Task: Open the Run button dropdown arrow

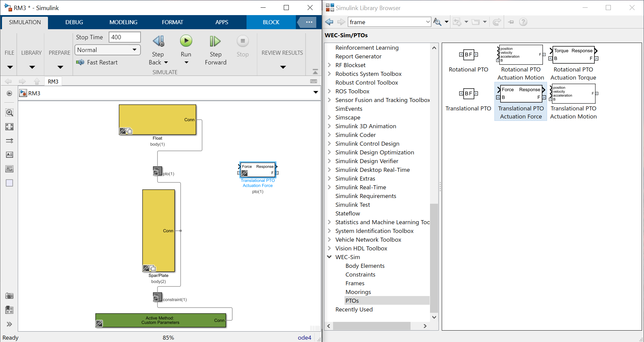Action: [x=186, y=62]
